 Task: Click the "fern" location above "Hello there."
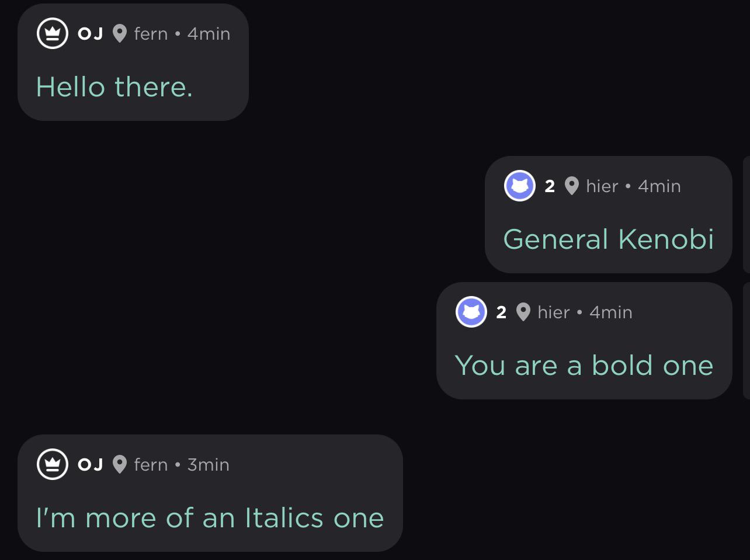click(x=151, y=34)
